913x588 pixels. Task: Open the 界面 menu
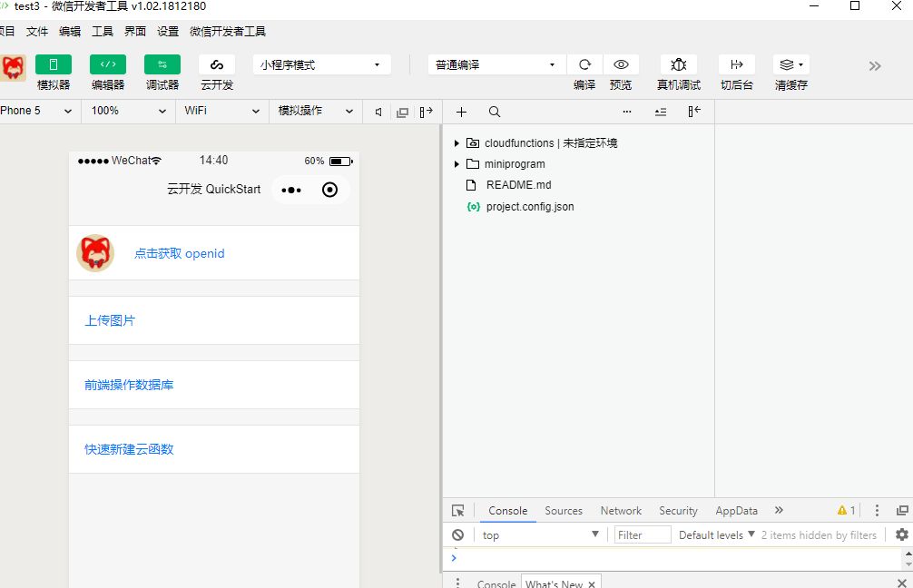(x=135, y=32)
